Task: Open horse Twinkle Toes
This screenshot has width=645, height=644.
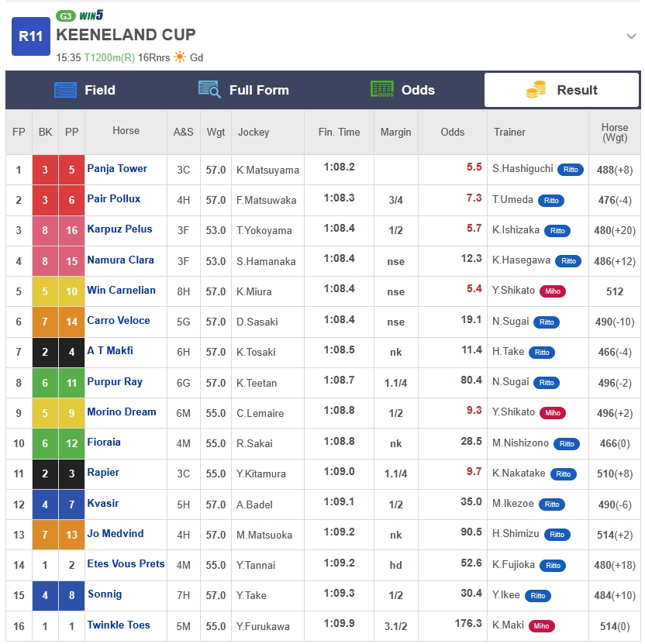Action: click(119, 625)
